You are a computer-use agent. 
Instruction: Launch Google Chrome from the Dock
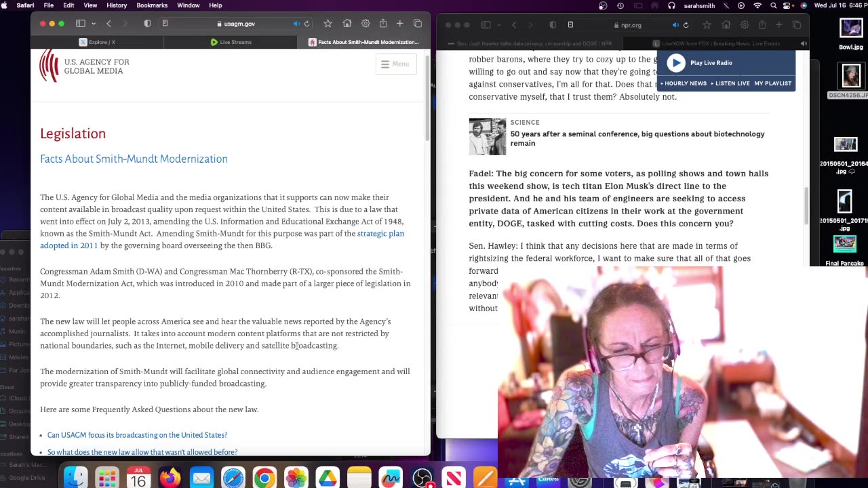click(264, 479)
